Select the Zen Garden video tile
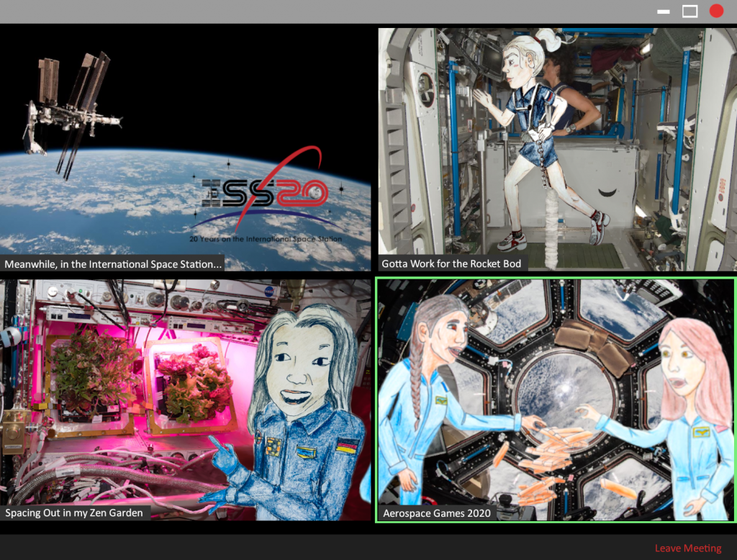 click(185, 399)
